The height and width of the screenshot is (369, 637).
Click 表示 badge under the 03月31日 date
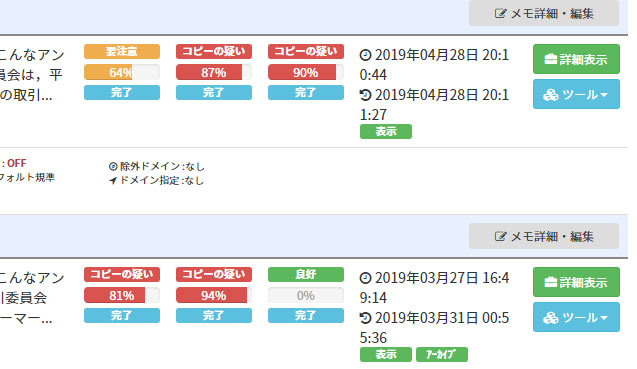tap(386, 354)
